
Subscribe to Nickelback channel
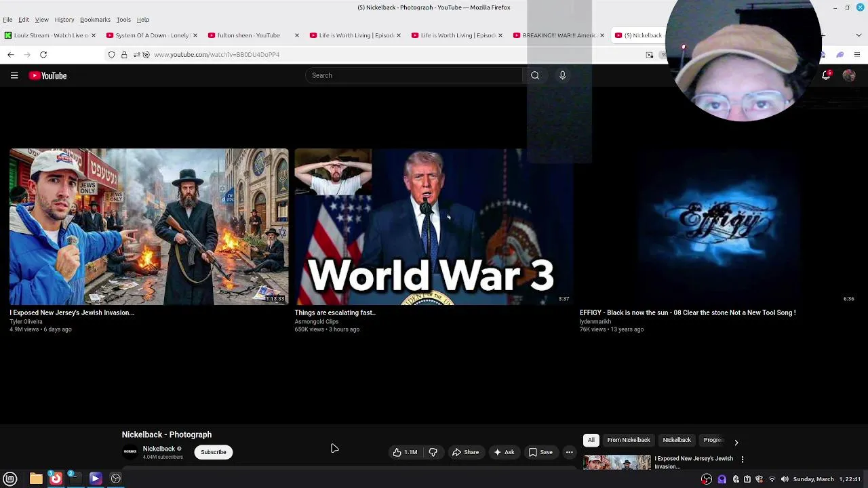(213, 452)
